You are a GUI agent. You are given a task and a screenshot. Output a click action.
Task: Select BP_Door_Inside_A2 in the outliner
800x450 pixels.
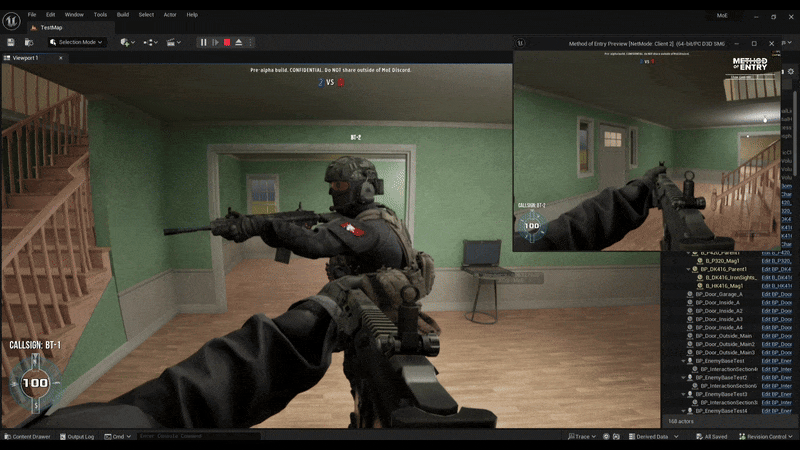719,311
